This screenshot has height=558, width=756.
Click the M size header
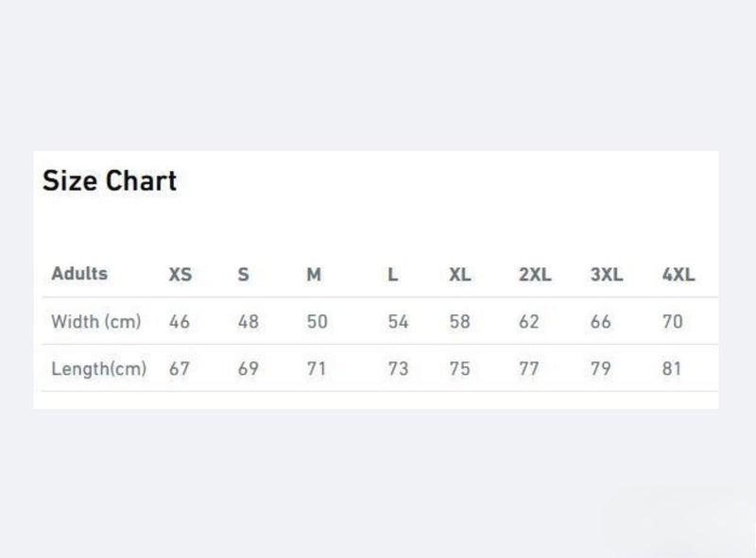pyautogui.click(x=314, y=275)
